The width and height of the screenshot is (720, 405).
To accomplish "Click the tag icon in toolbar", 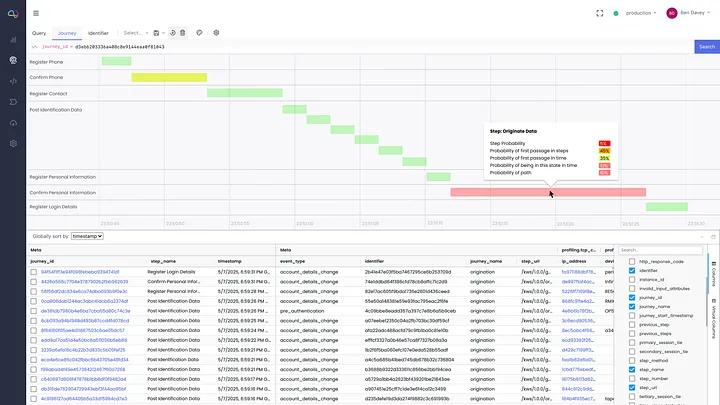I will [199, 33].
